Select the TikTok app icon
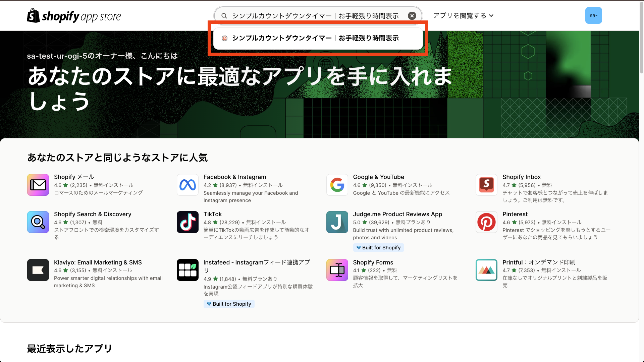 click(187, 222)
